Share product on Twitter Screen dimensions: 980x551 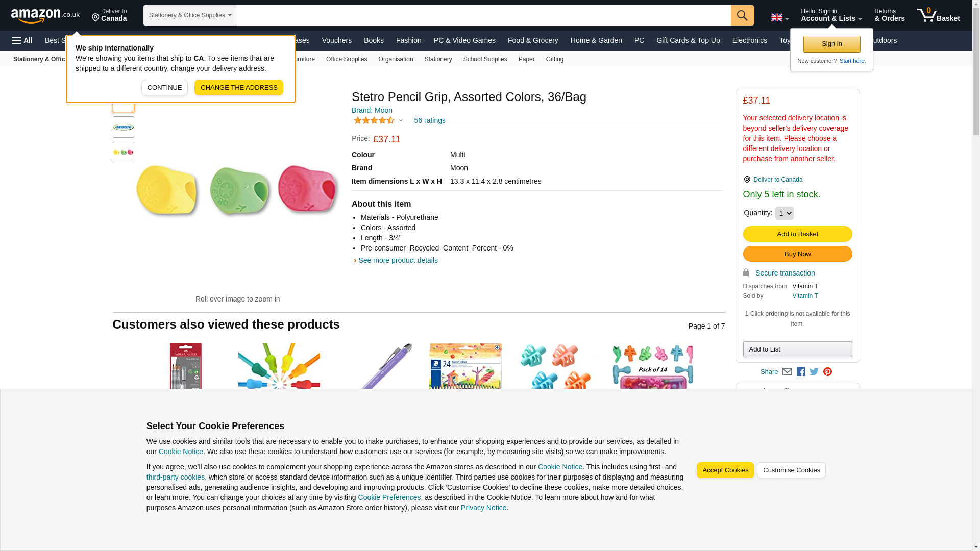814,372
